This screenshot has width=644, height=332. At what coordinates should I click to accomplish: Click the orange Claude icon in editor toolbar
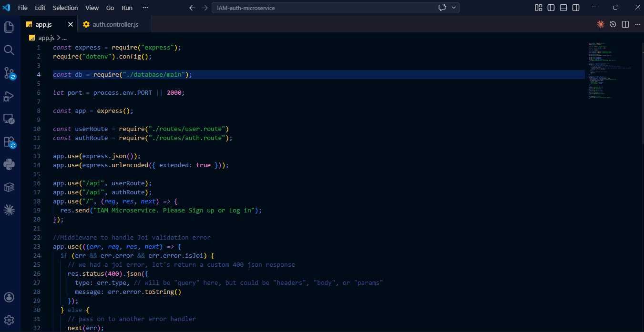(x=601, y=24)
